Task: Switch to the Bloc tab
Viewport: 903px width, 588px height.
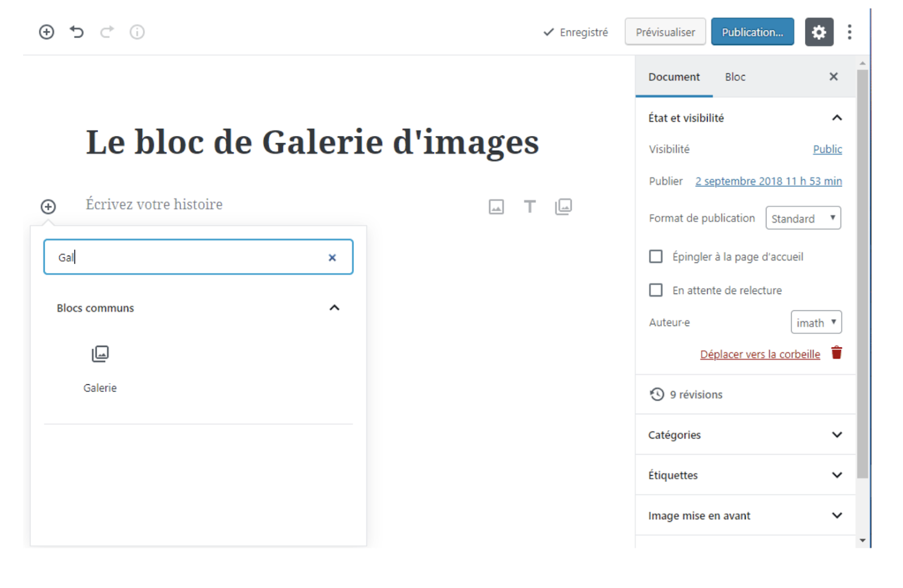Action: click(735, 77)
